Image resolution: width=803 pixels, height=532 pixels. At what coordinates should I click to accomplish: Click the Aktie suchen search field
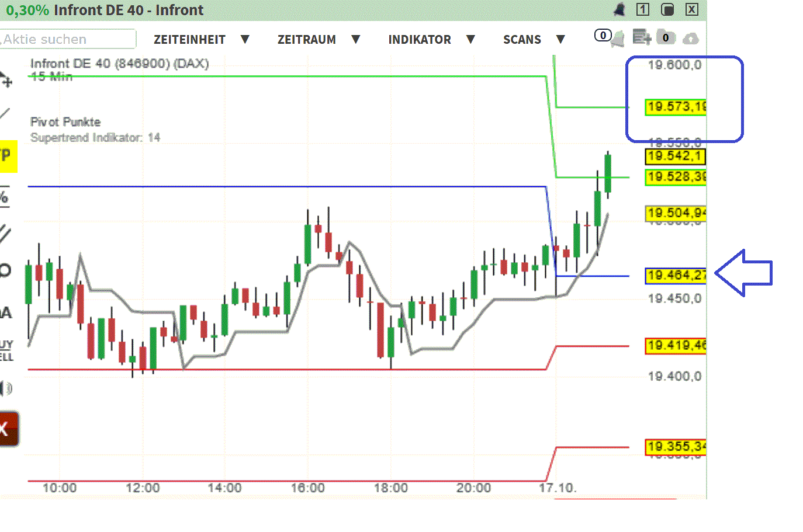click(x=67, y=39)
